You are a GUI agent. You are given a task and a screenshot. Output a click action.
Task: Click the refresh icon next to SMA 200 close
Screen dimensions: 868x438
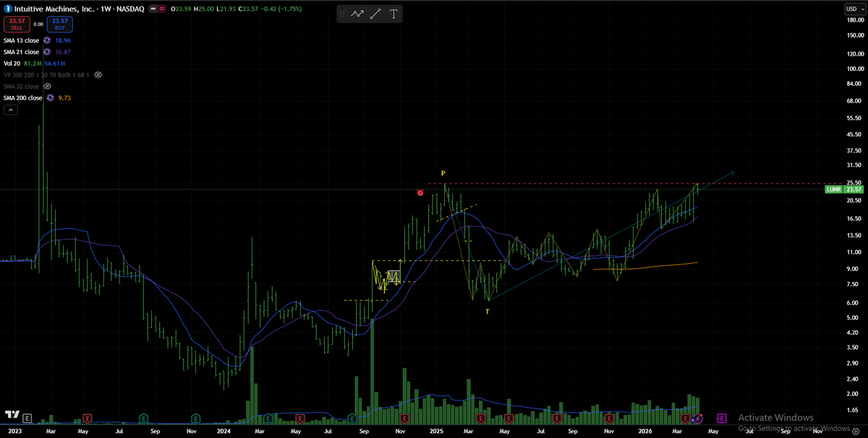(x=50, y=98)
